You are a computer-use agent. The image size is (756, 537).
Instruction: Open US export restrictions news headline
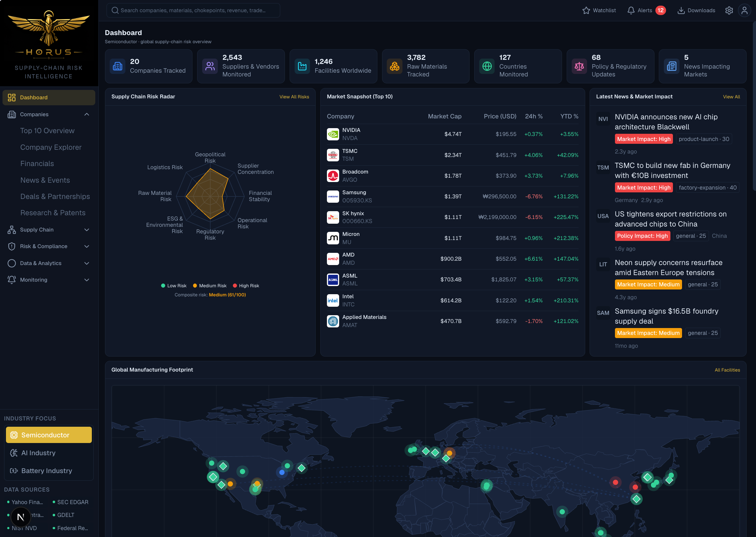671,219
